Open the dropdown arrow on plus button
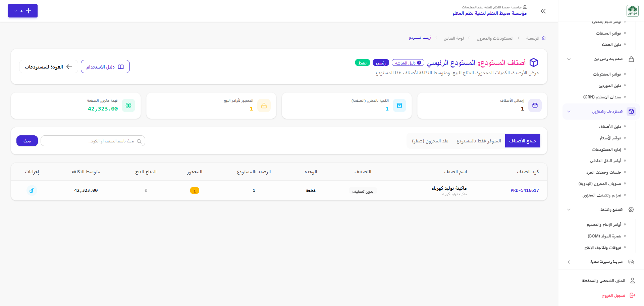Viewport: 644px width, 306px height. click(16, 11)
